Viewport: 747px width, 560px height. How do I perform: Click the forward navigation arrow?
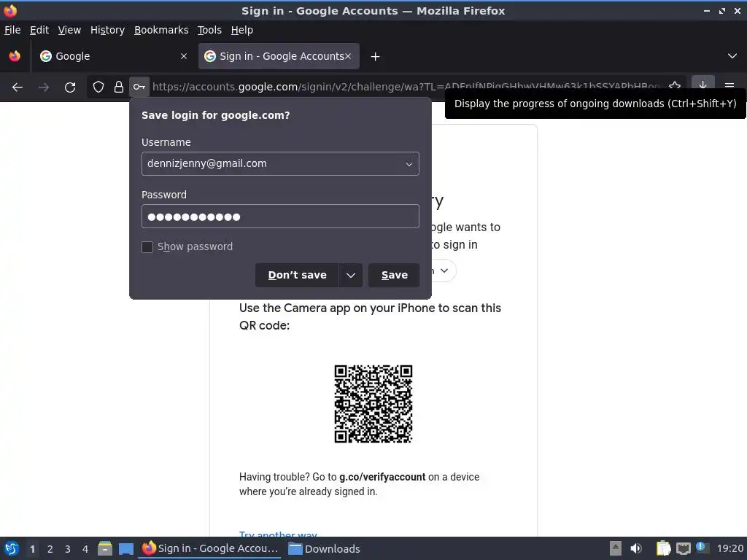click(x=44, y=87)
